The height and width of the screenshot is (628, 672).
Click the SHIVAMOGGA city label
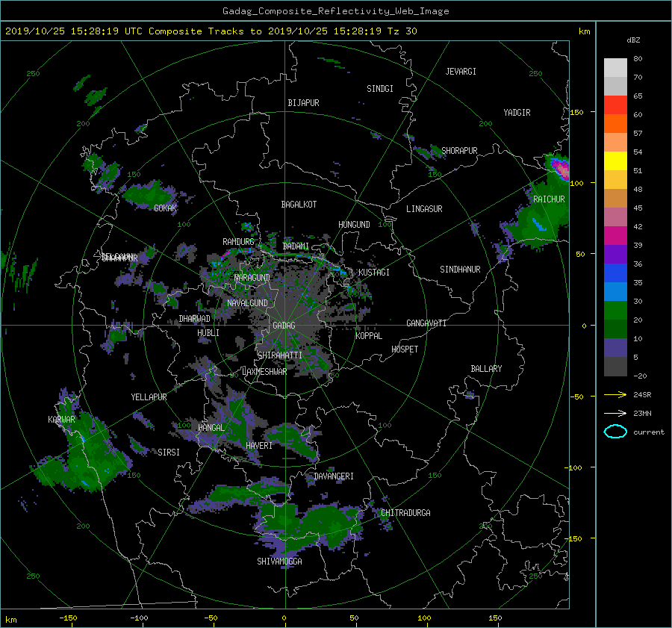[x=279, y=561]
